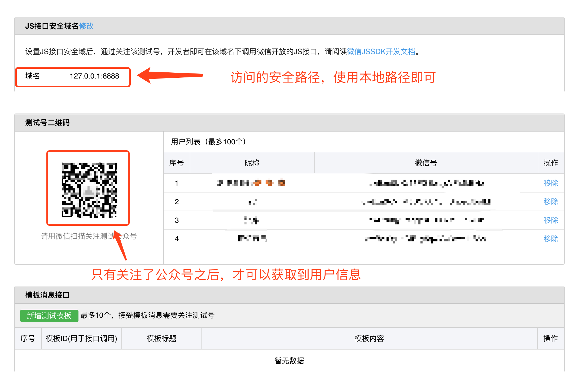Click the 127.0.0.1:8888 domain value
Viewport: 588px width, 384px height.
pos(94,76)
